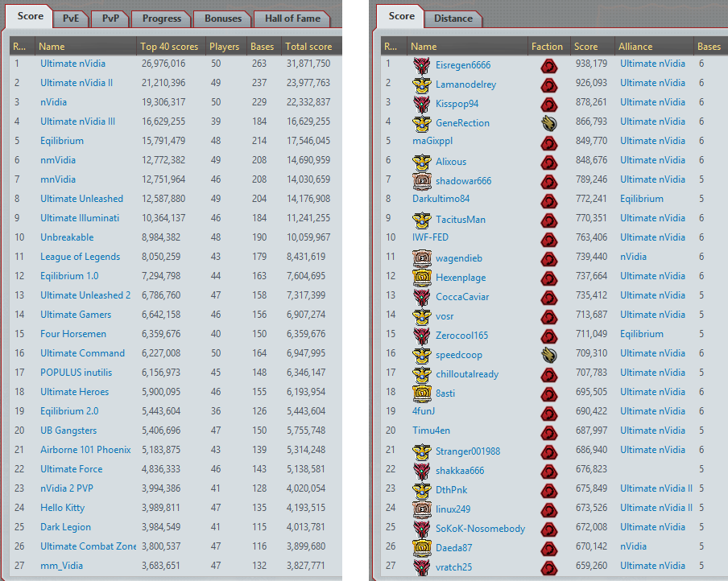Sort players by the Faction column header
The height and width of the screenshot is (581, 728).
coord(547,47)
